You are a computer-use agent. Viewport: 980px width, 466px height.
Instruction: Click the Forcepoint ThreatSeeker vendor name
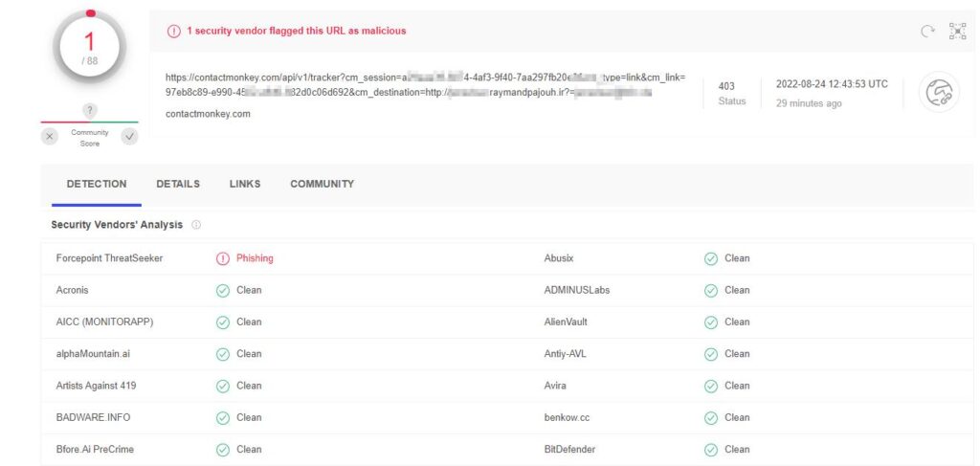(109, 258)
